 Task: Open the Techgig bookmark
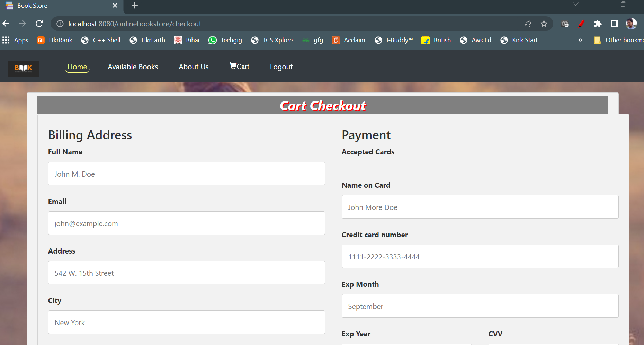[225, 40]
